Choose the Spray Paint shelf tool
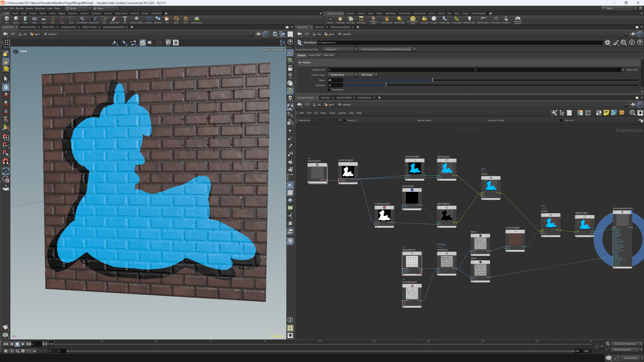644x362 pixels. 115,20
